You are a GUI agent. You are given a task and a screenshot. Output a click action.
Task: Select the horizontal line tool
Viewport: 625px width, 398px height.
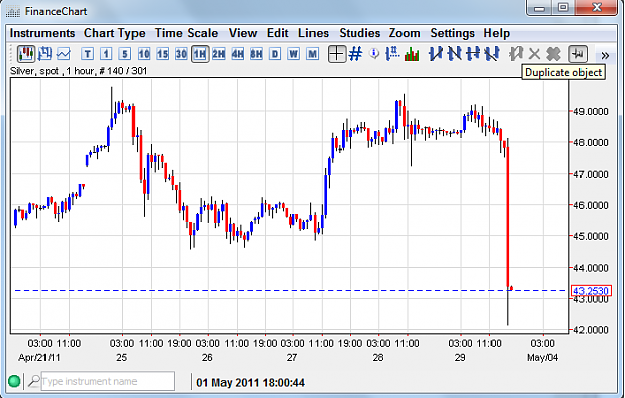pyautogui.click(x=473, y=53)
